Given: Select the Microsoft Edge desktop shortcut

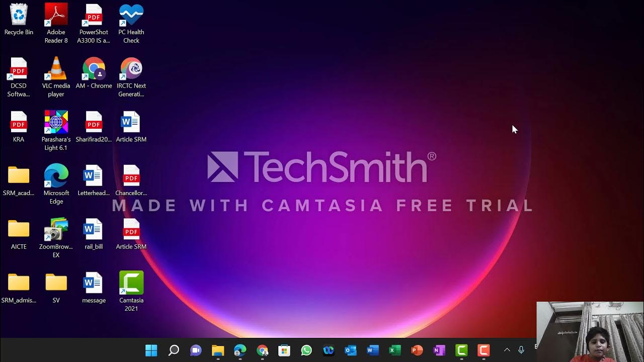Looking at the screenshot, I should click(56, 185).
